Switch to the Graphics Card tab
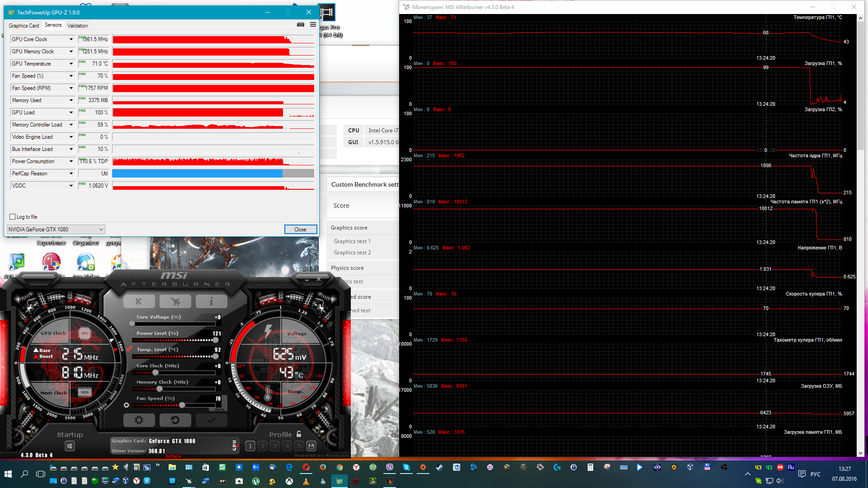 [x=24, y=26]
